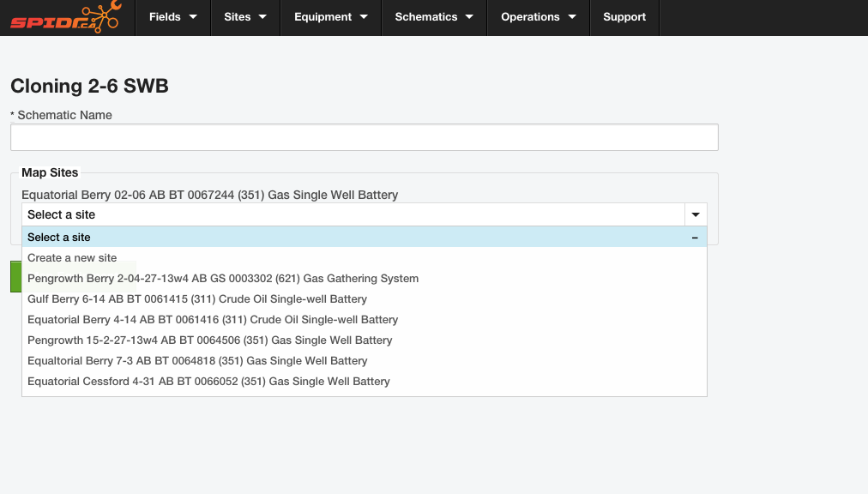868x494 pixels.
Task: Click the Schematic Name text field
Action: click(x=364, y=137)
